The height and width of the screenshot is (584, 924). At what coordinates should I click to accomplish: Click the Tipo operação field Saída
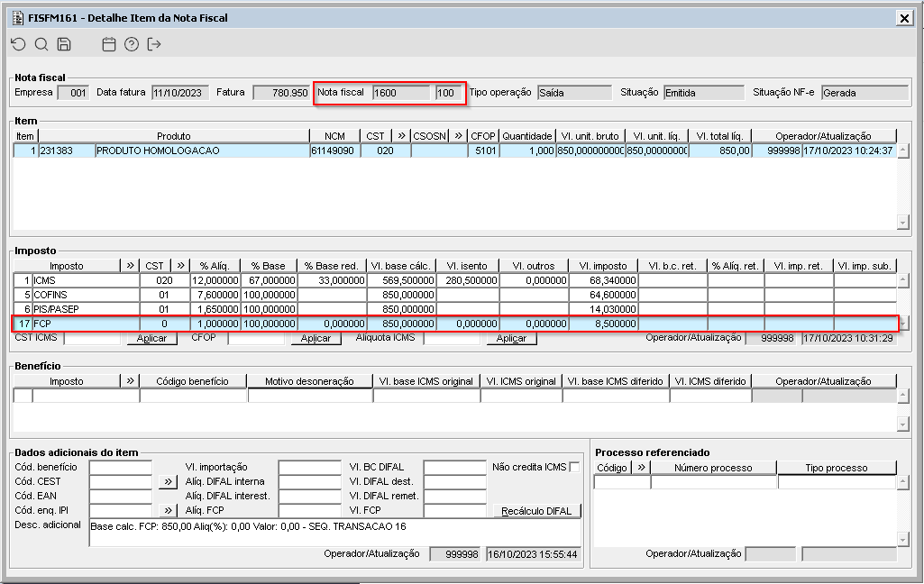[574, 93]
